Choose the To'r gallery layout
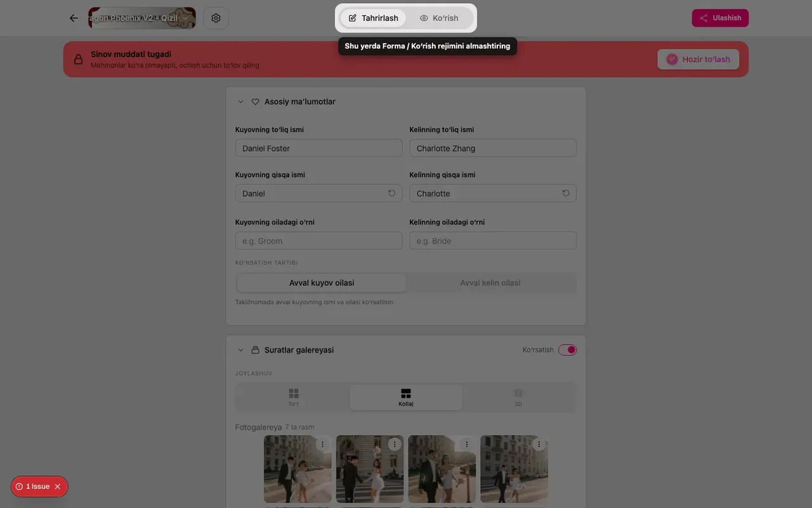The image size is (812, 508). [294, 398]
